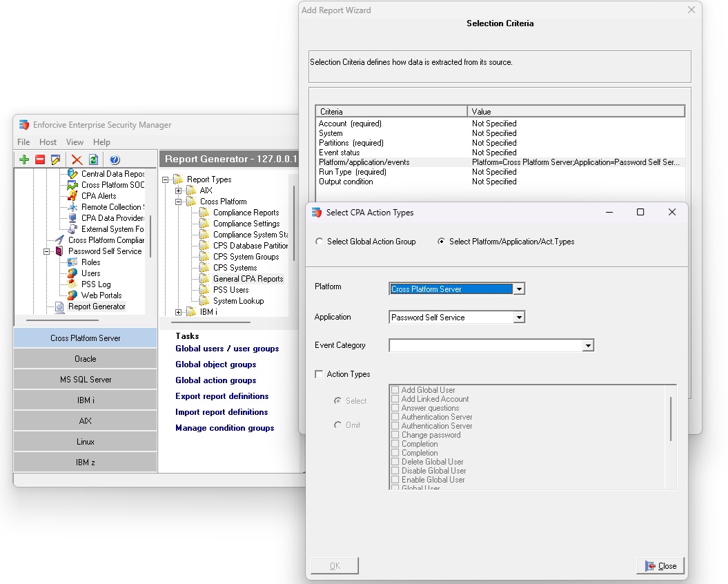Viewport: 728px width, 584px height.
Task: Open Global users / user groups task
Action: [227, 349]
